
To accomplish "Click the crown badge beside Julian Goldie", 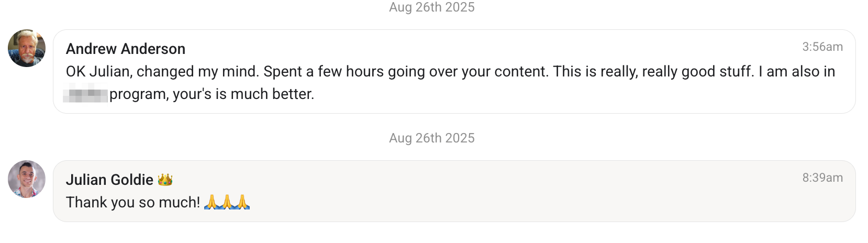I will [x=165, y=180].
